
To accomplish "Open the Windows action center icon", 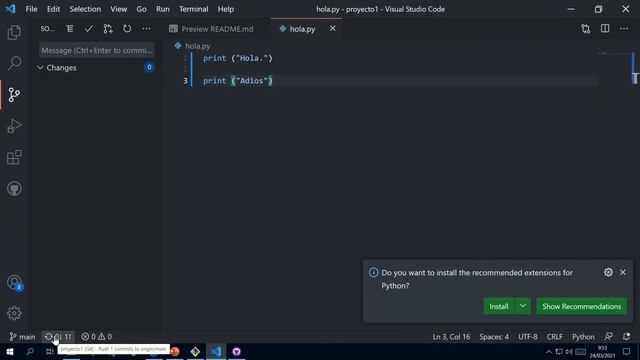I will (627, 351).
